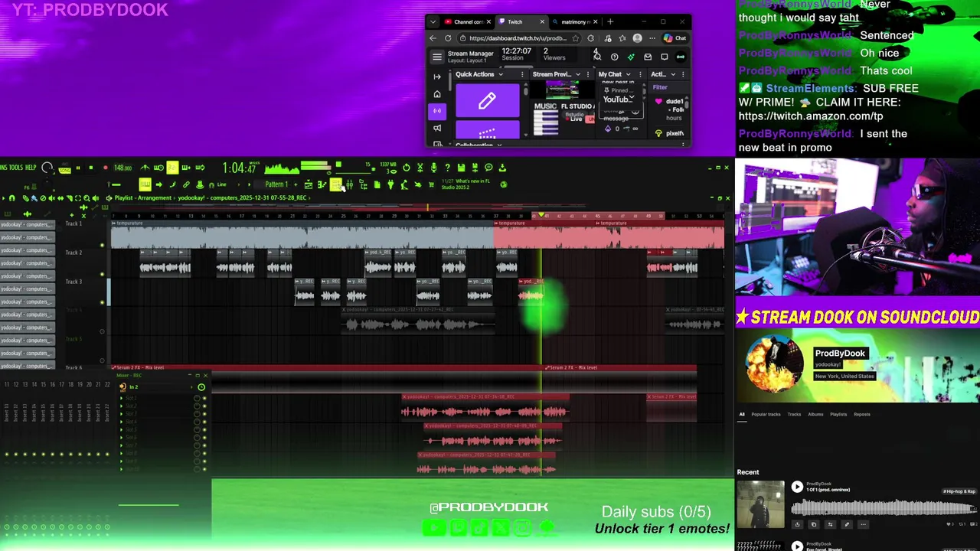This screenshot has height=551, width=980.
Task: Toggle the metronome icon
Action: (x=145, y=168)
